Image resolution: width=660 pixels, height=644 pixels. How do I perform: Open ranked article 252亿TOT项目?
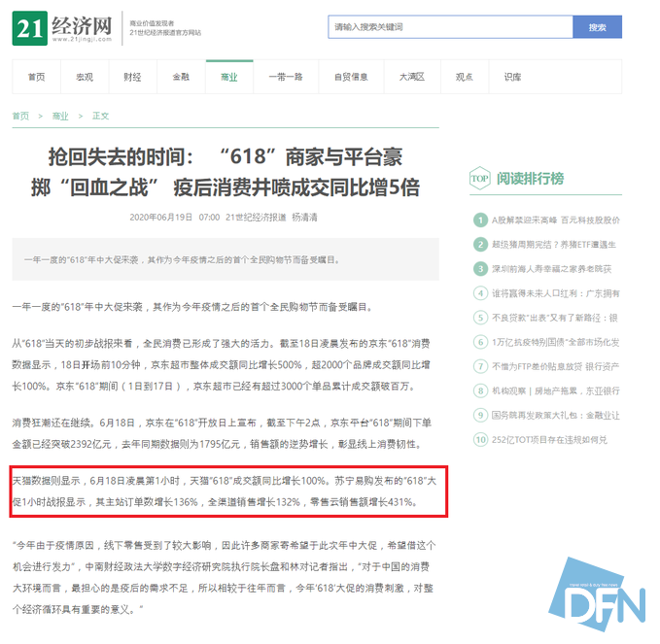click(549, 440)
